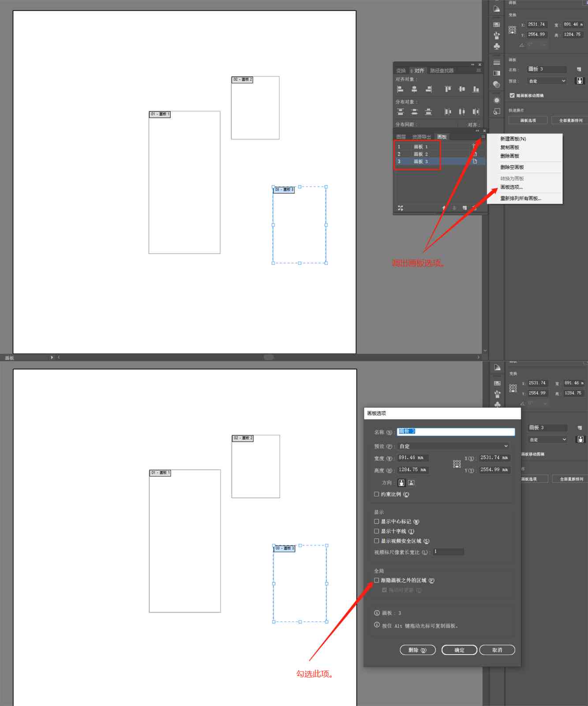Open the artboard navigation dropdown in status bar
Screen dimensions: 588x706
[x=52, y=357]
